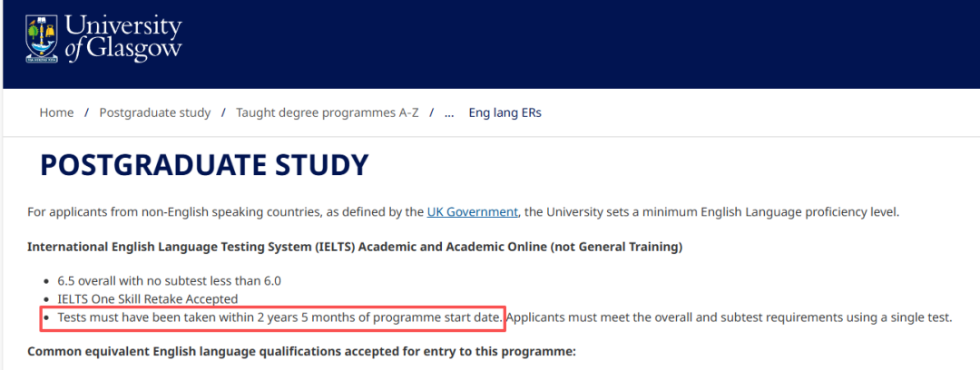This screenshot has height=370, width=980.
Task: Click the POSTGRADUATE STUDY page heading
Action: coord(204,165)
